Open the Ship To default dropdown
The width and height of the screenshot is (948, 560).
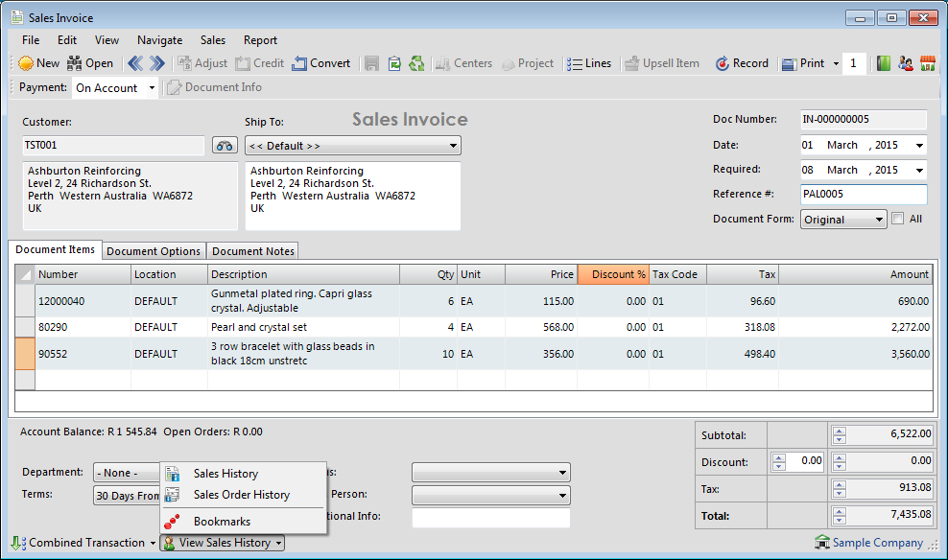coord(453,146)
